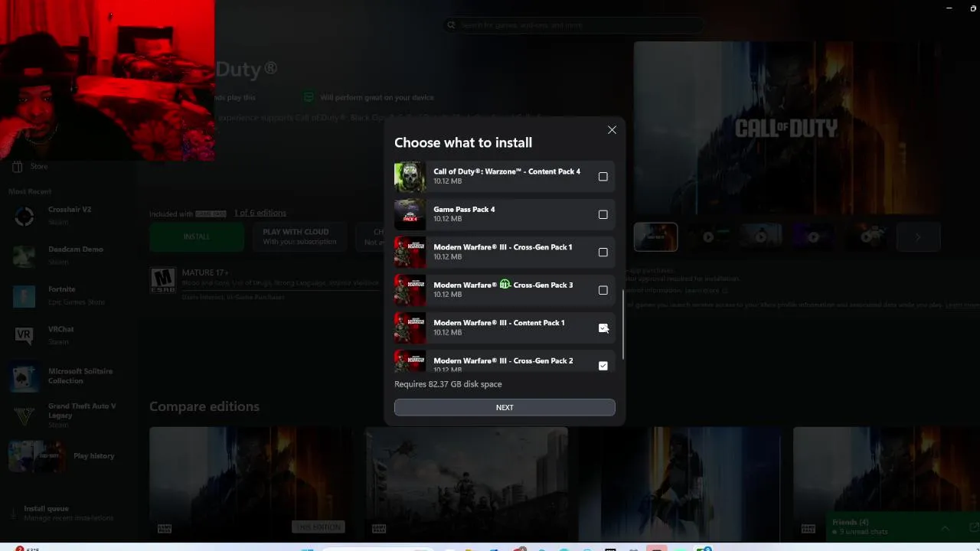Viewport: 980px width, 551px height.
Task: Uncheck Modern Warfare III Cross-Gen Pack 2 checkbox
Action: [603, 366]
